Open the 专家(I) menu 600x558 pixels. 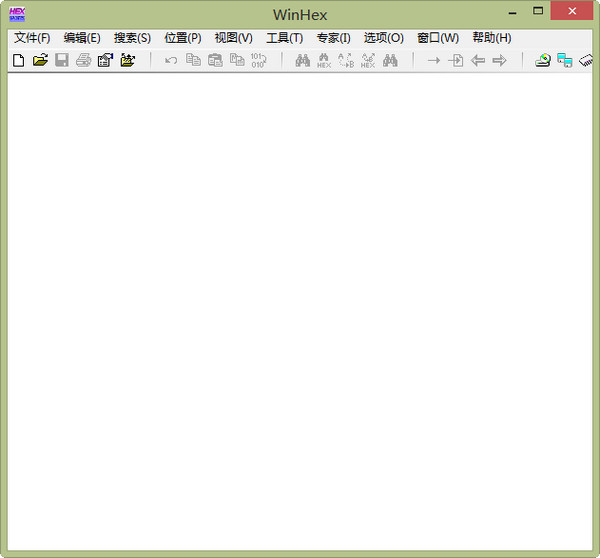(x=334, y=38)
